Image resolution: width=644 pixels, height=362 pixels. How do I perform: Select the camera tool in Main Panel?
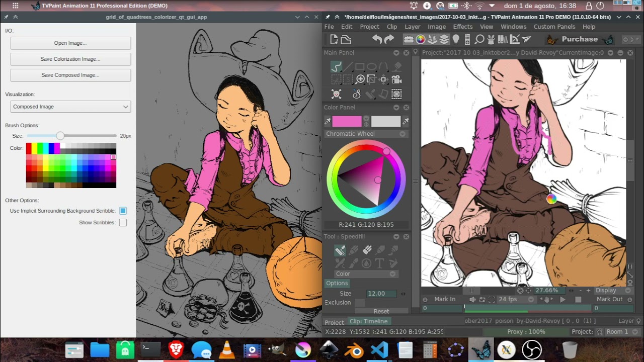[x=396, y=79]
